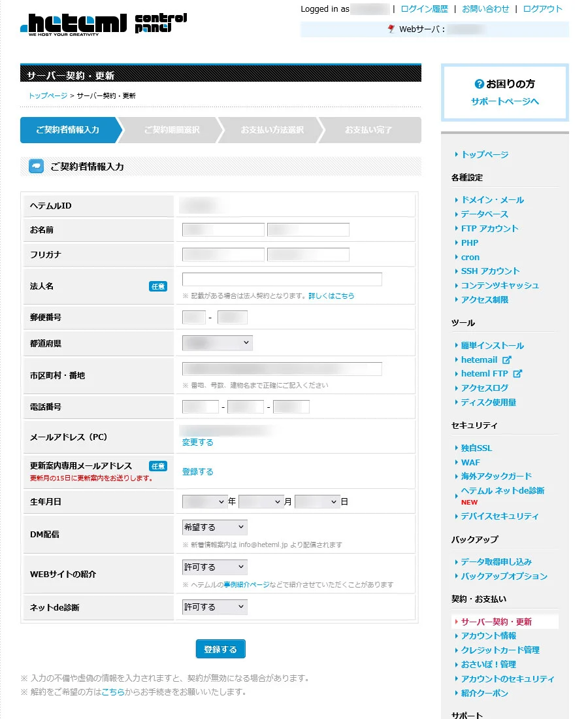The image size is (588, 719).
Task: Open サポートページへ link
Action: [x=504, y=102]
